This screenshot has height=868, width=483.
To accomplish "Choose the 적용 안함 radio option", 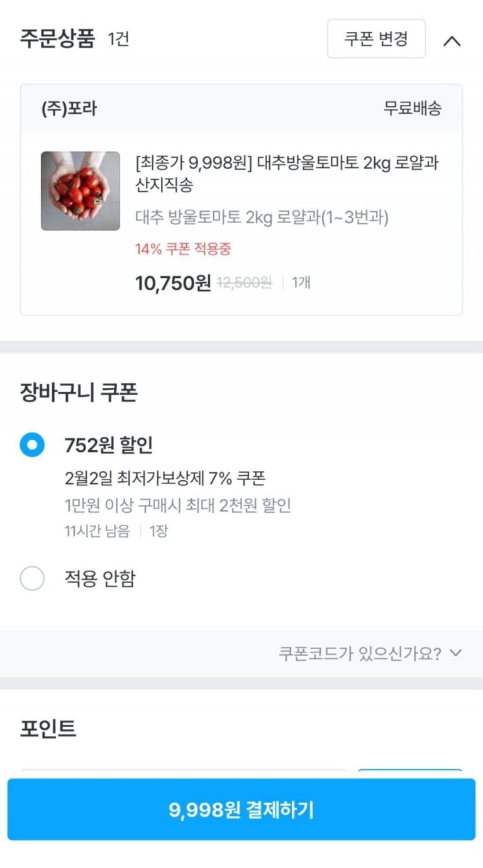I will [x=32, y=578].
